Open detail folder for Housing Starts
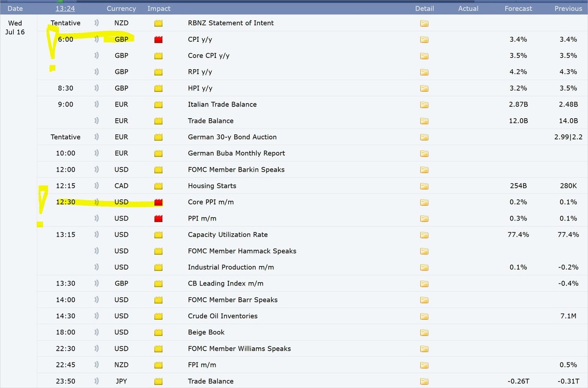Viewport: 588px width, 388px height. (x=424, y=186)
